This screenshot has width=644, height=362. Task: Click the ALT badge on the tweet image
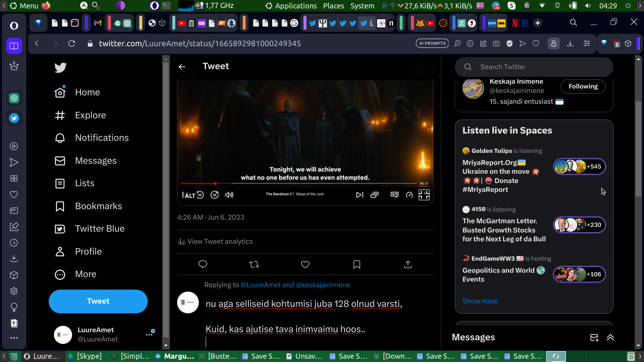(190, 195)
